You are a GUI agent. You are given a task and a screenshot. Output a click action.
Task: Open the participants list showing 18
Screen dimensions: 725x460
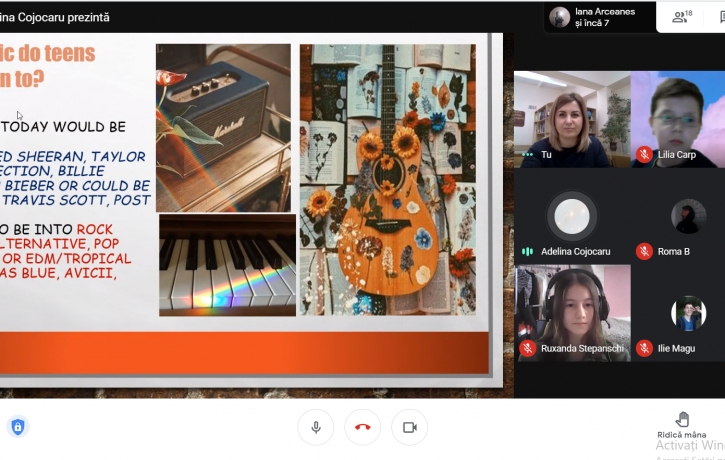[682, 17]
